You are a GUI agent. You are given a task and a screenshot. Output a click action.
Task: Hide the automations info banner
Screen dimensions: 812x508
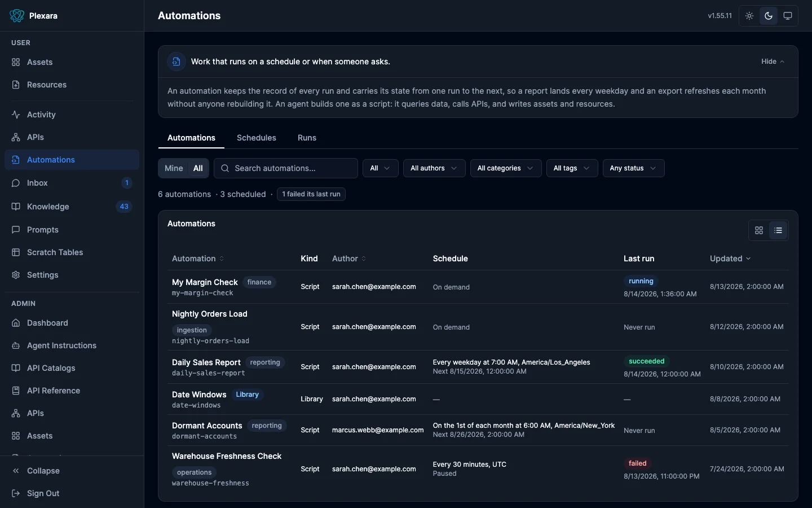pyautogui.click(x=773, y=62)
